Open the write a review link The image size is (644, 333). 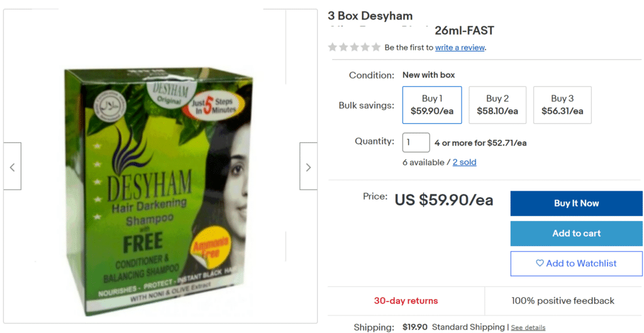point(460,48)
